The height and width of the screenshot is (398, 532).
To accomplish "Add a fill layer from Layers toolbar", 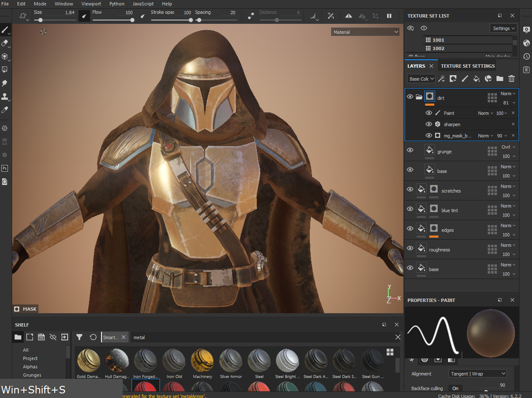I will pos(476,79).
